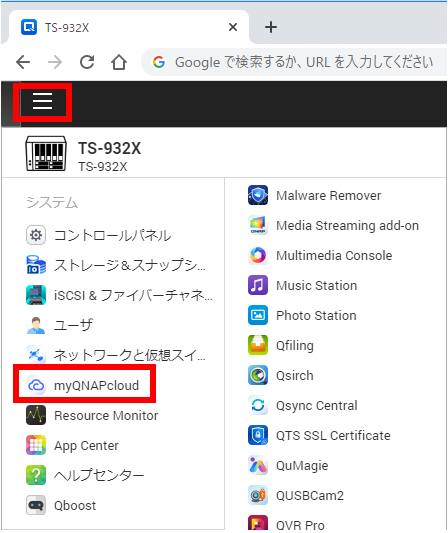Select ヘルプセンター menu entry text
Screen dimensions: 448x533
point(99,475)
